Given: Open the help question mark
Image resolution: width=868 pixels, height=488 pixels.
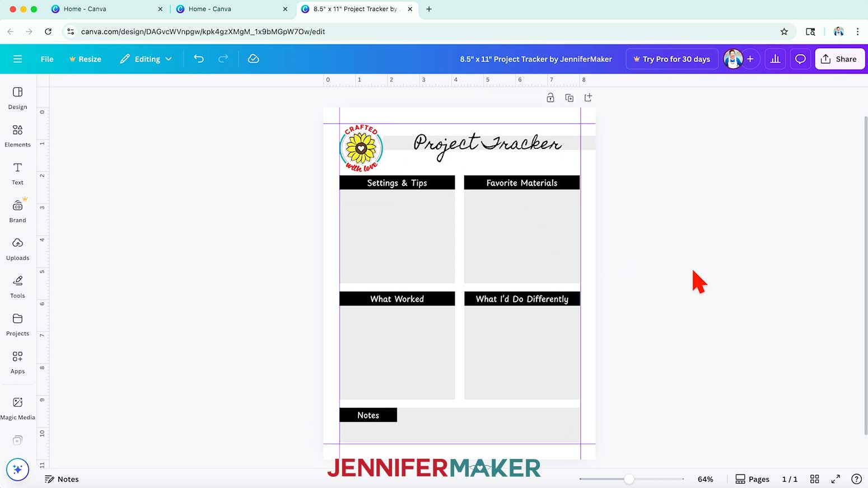Looking at the screenshot, I should coord(856,479).
